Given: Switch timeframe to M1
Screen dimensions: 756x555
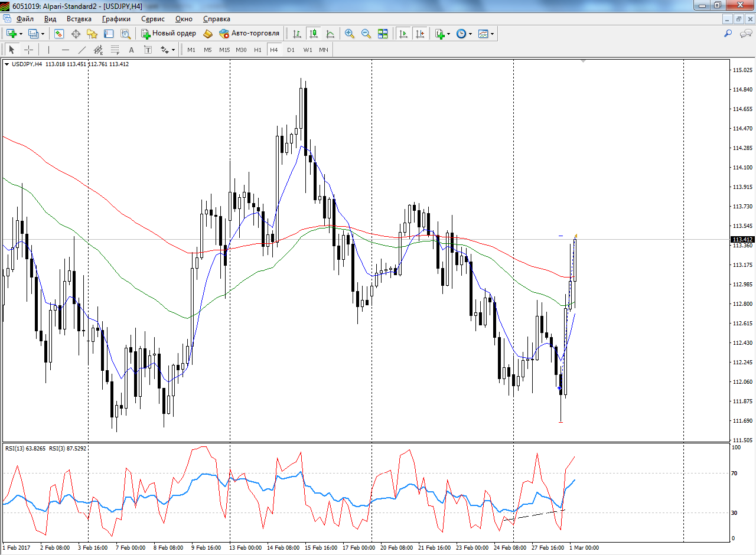Looking at the screenshot, I should click(x=191, y=50).
